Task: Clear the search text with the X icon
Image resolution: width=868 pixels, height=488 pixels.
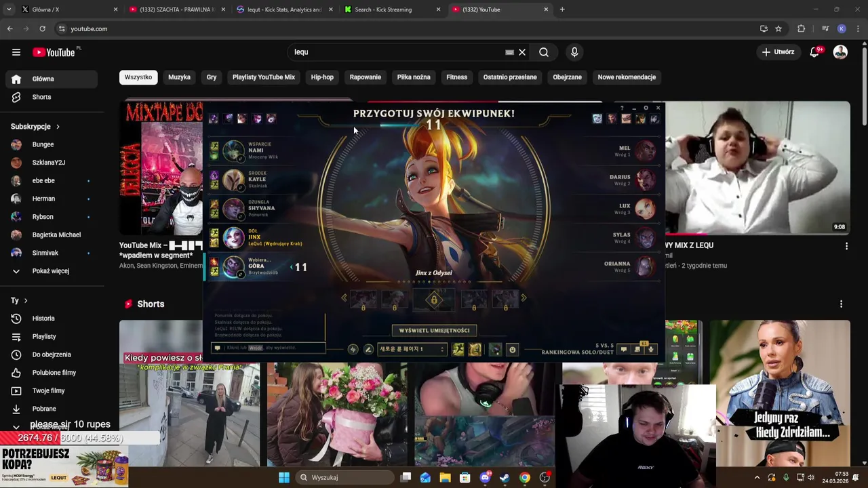Action: click(522, 52)
